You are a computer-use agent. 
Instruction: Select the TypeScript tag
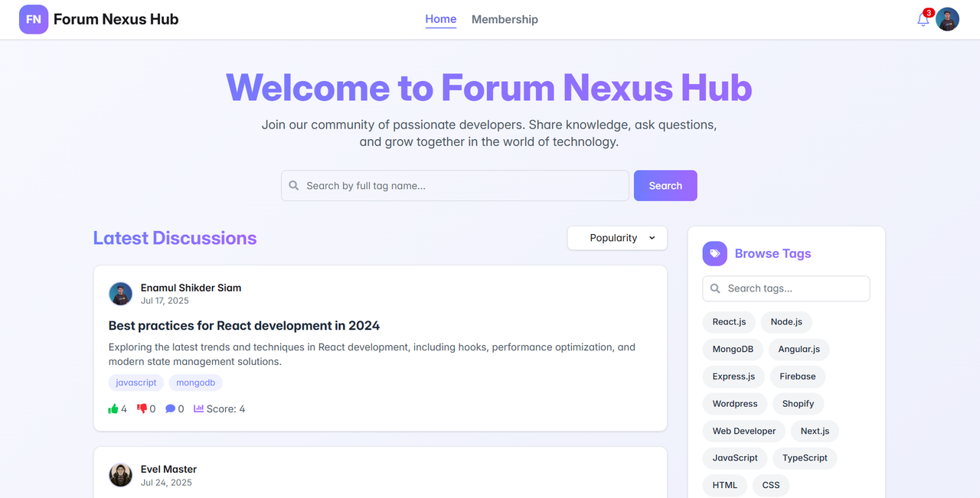pyautogui.click(x=805, y=457)
